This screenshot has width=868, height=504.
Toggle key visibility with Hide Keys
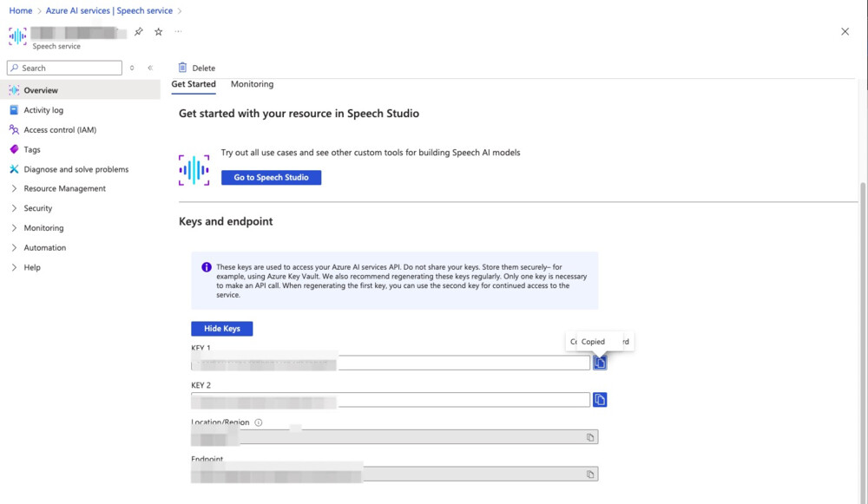coord(221,328)
